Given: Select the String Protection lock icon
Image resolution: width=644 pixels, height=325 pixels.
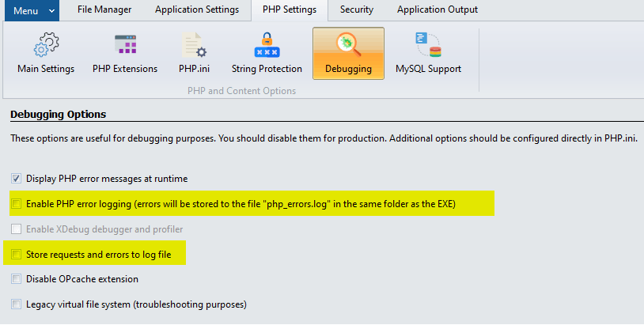Looking at the screenshot, I should tap(267, 47).
